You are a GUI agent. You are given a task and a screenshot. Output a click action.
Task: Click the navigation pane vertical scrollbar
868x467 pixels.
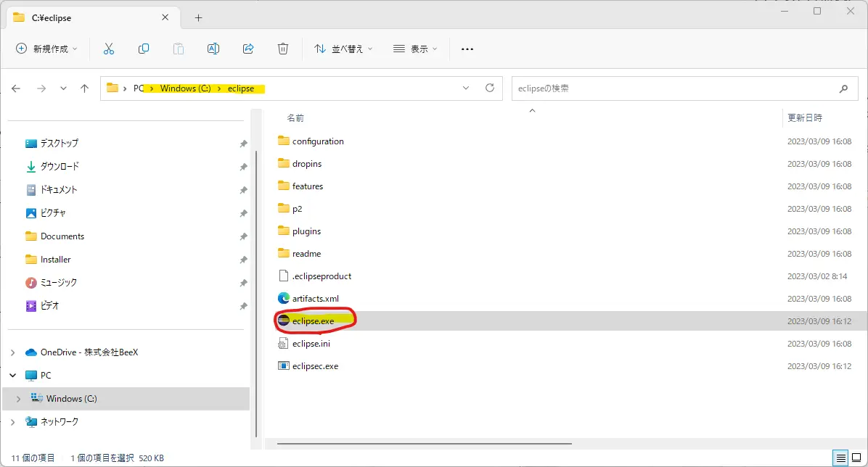[255, 293]
